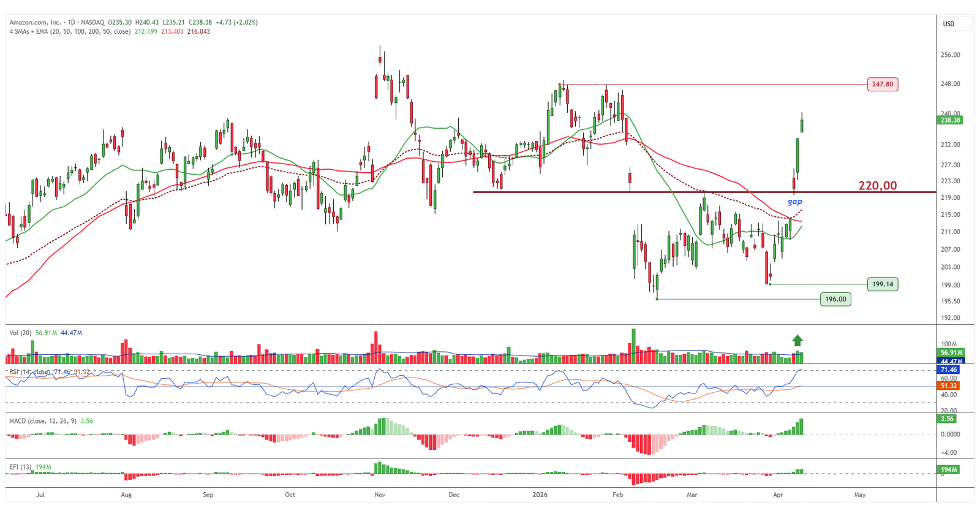Click the EFI (13) indicator legend
Viewport: 980px width, 513px height.
coord(20,467)
